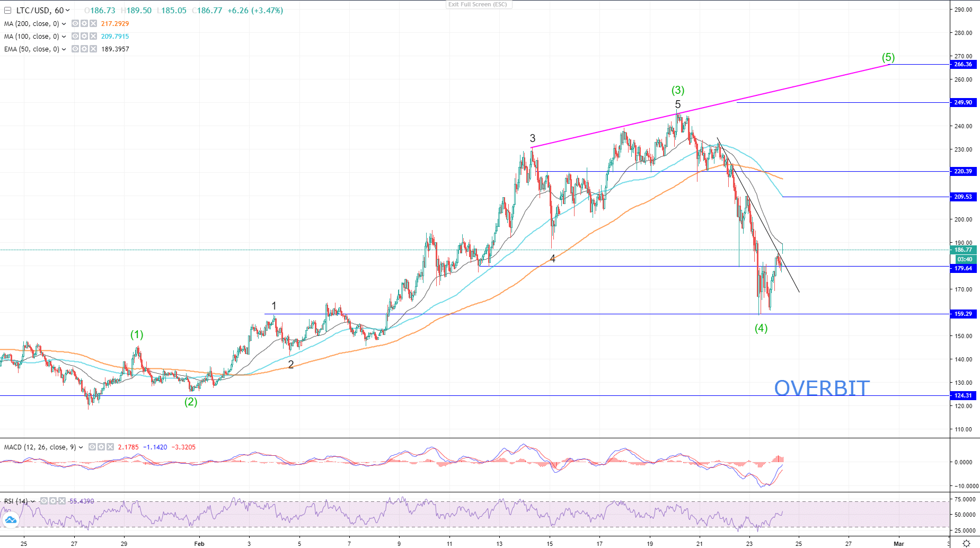Remove the MACD indicator via X icon
Image resolution: width=980 pixels, height=548 pixels.
(110, 447)
